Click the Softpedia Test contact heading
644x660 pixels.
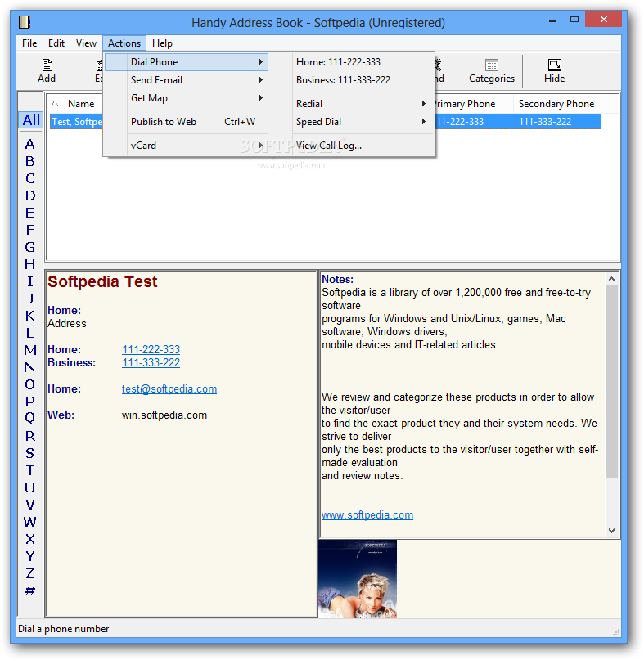point(102,281)
